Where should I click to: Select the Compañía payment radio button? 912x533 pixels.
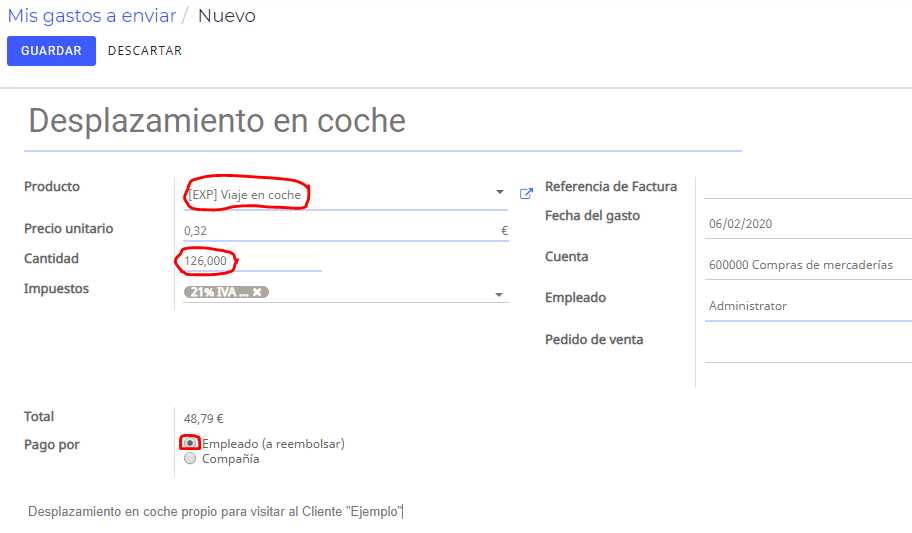(190, 459)
